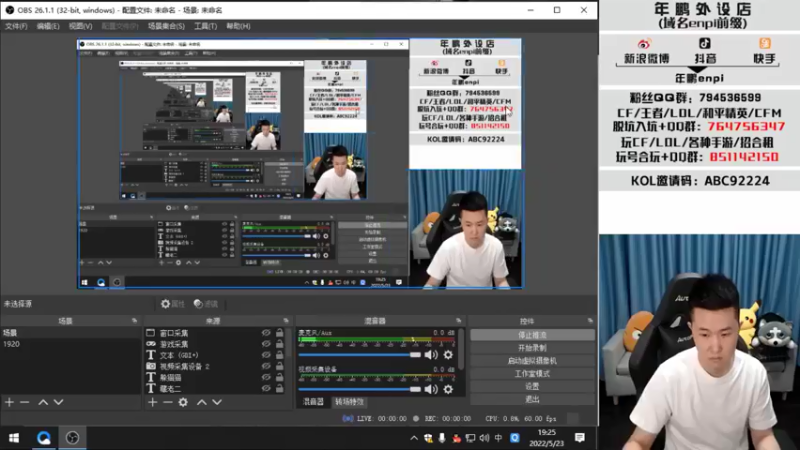Show hidden system tray icons chevron

414,438
